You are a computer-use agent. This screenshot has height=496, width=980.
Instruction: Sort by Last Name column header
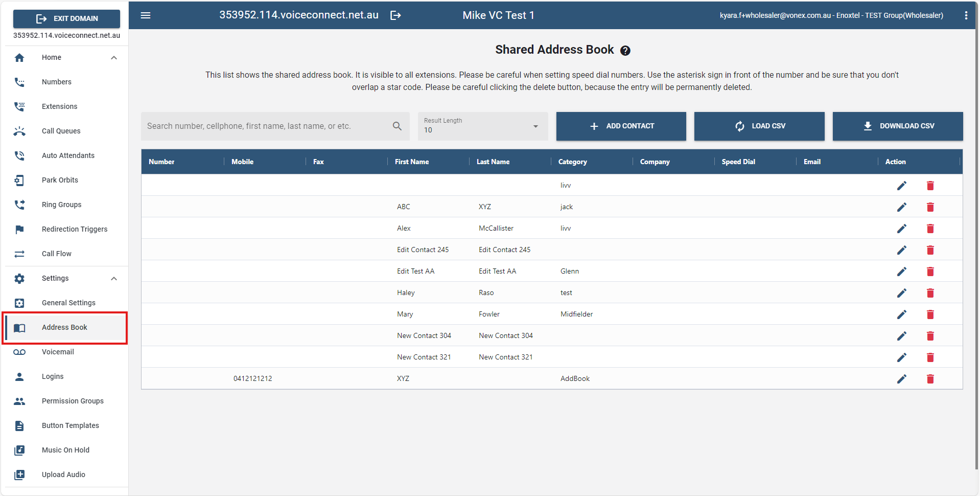pyautogui.click(x=493, y=162)
